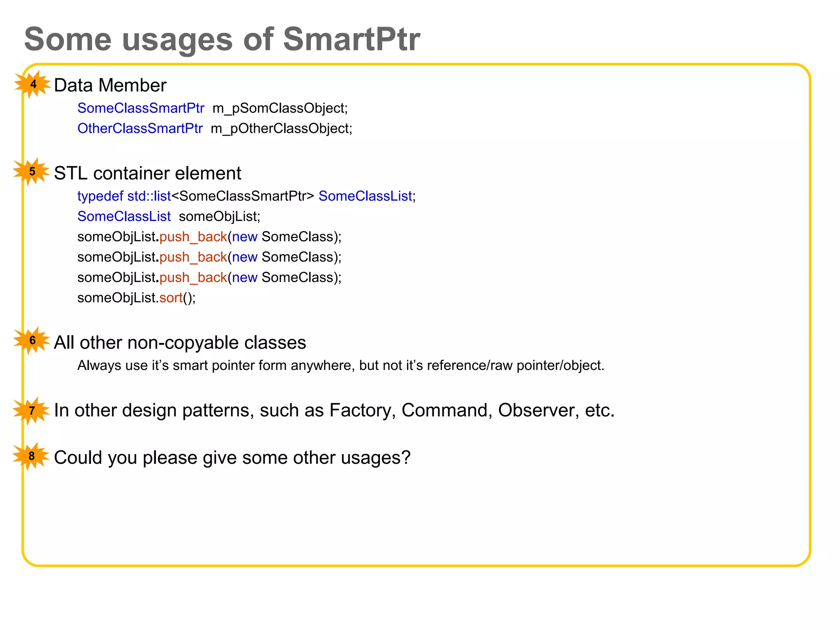Click 'All other non-copyable classes' heading
The width and height of the screenshot is (840, 630).
[180, 342]
